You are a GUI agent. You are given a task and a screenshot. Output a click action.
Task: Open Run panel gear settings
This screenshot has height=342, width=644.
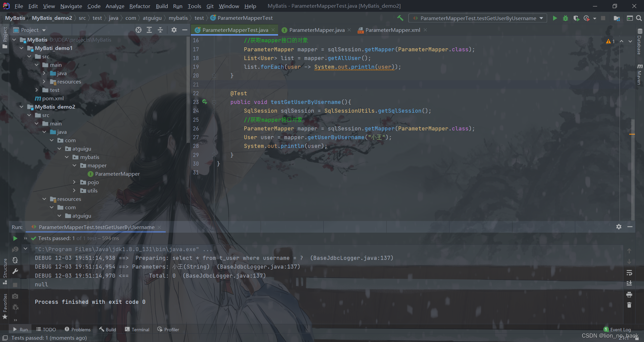[619, 227]
